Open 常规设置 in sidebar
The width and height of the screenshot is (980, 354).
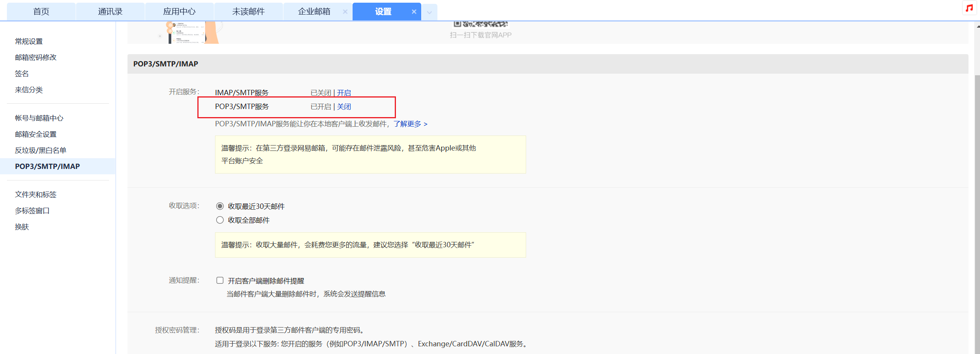pyautogui.click(x=29, y=41)
